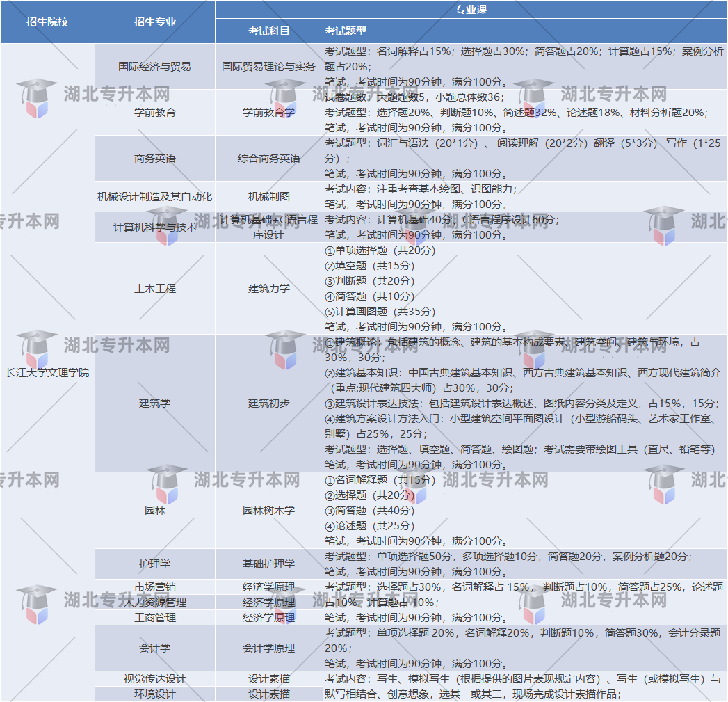Click 经济学原理 in the 市场营销 row

pos(269,587)
